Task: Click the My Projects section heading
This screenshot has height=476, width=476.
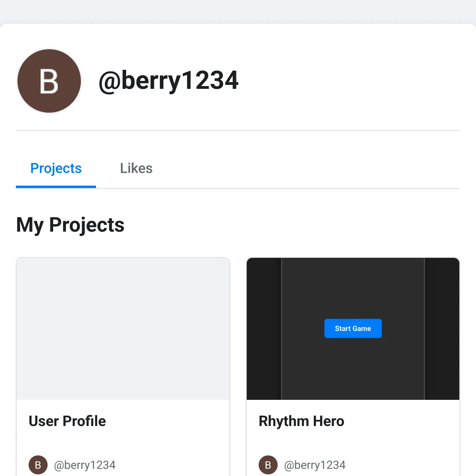Action: click(x=70, y=225)
